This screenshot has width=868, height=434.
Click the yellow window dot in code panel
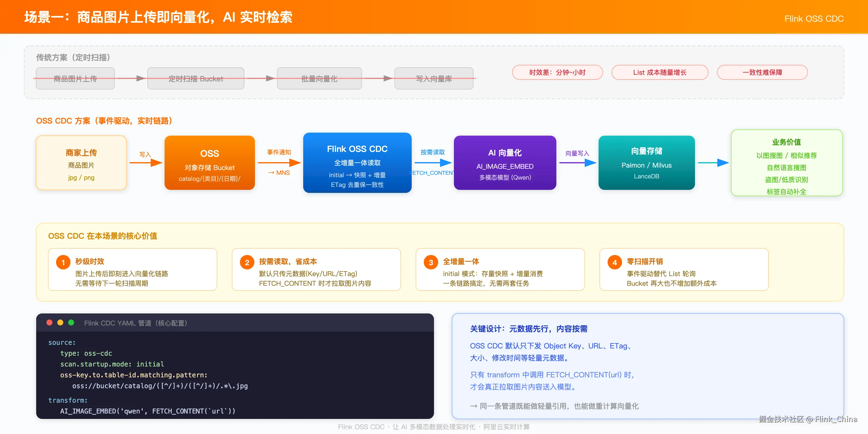(x=60, y=322)
